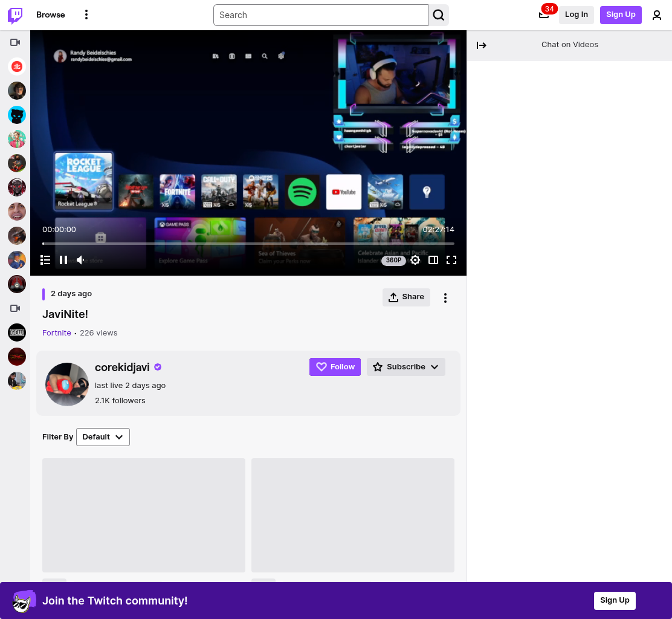Open the notifications inbox with 34 badge
Screen dimensions: 672x619
coord(544,15)
